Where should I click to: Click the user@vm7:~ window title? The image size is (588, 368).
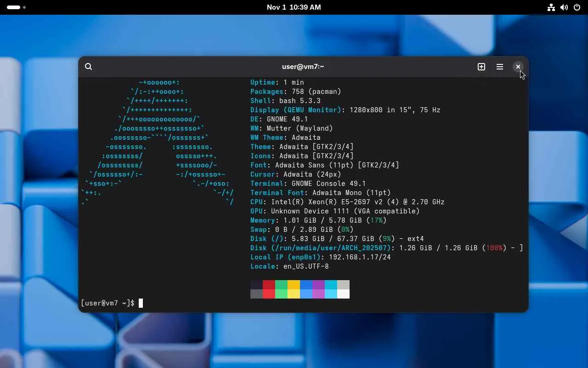click(x=303, y=67)
